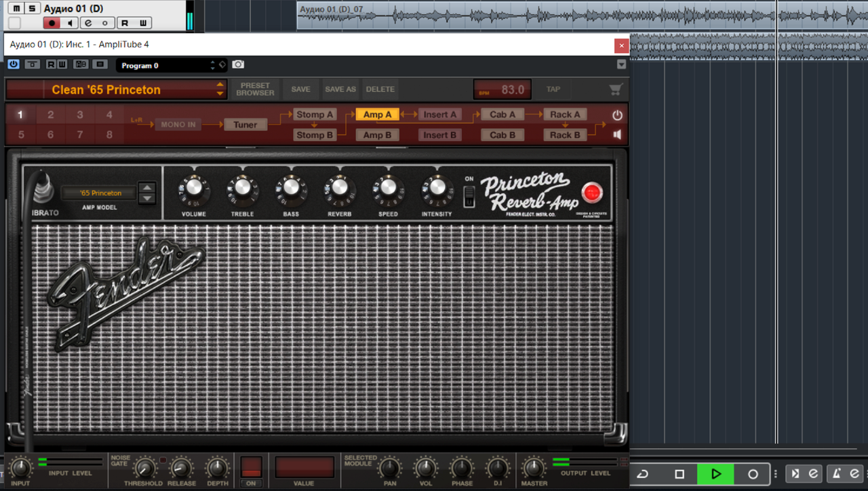Image resolution: width=868 pixels, height=491 pixels.
Task: Toggle input monitoring speaker on track
Action: click(x=69, y=23)
